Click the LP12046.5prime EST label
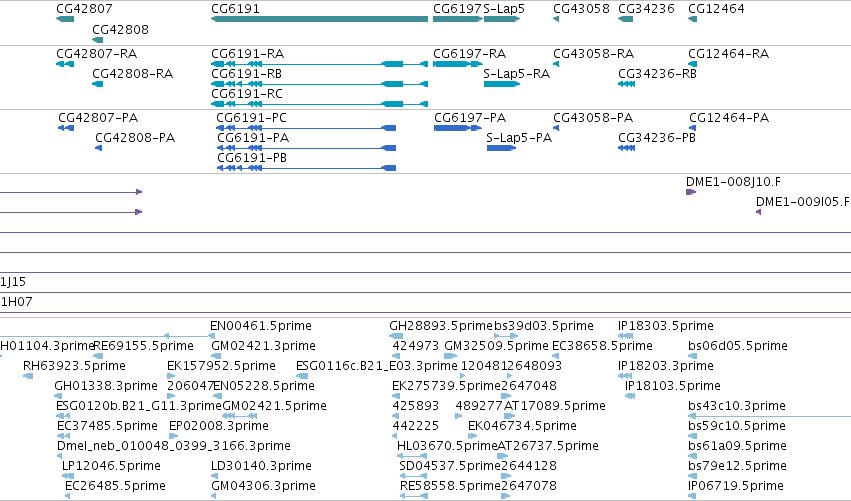851x501 pixels. pyautogui.click(x=111, y=466)
